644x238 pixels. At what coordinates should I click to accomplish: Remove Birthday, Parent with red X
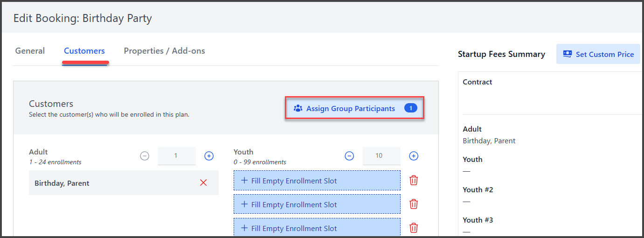tap(203, 183)
